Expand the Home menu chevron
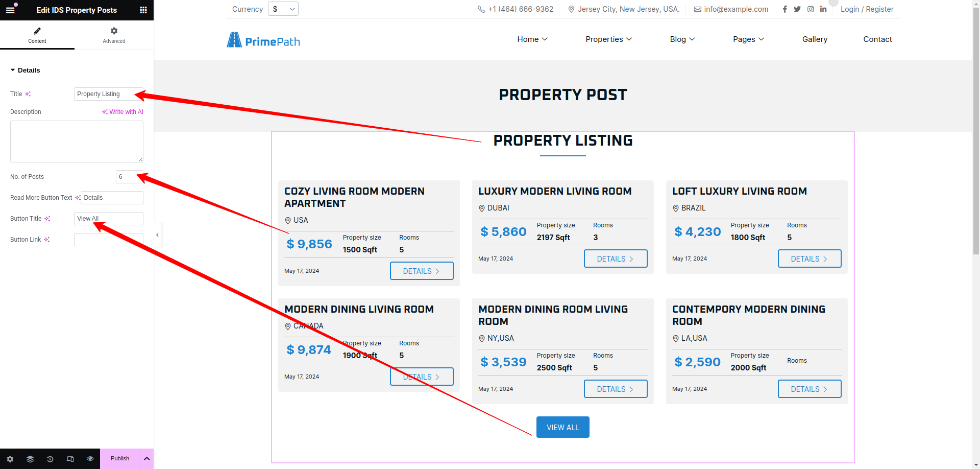980x469 pixels. coord(545,39)
